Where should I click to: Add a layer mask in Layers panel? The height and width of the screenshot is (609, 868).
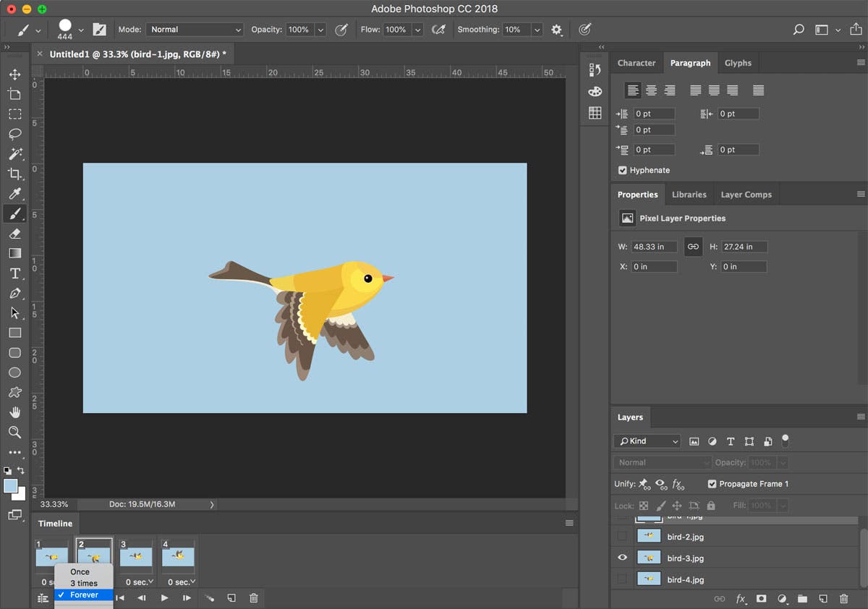pyautogui.click(x=761, y=599)
